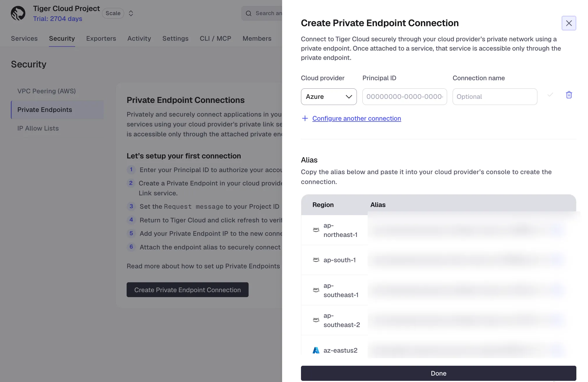Click the Region column header

pos(323,205)
